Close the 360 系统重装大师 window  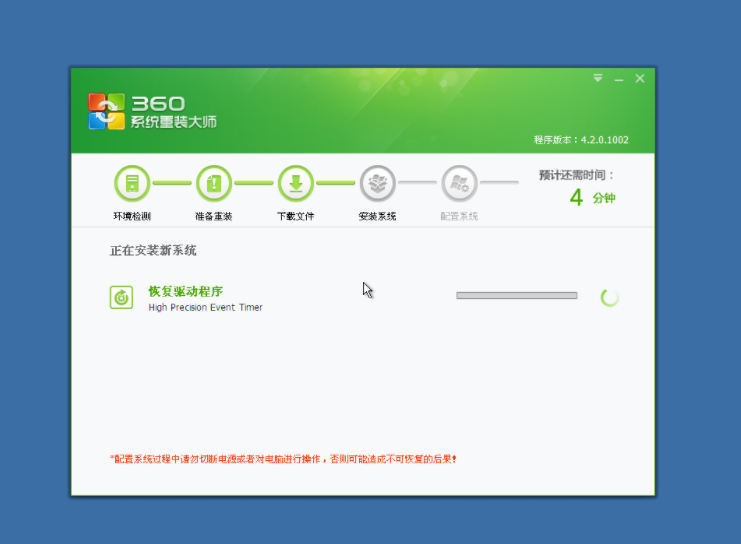[640, 78]
